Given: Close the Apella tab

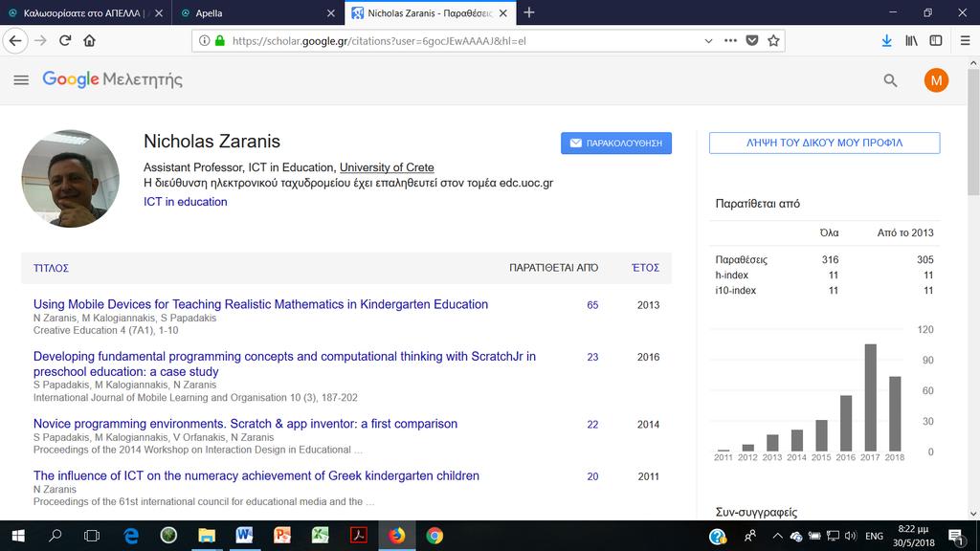Looking at the screenshot, I should pyautogui.click(x=330, y=13).
